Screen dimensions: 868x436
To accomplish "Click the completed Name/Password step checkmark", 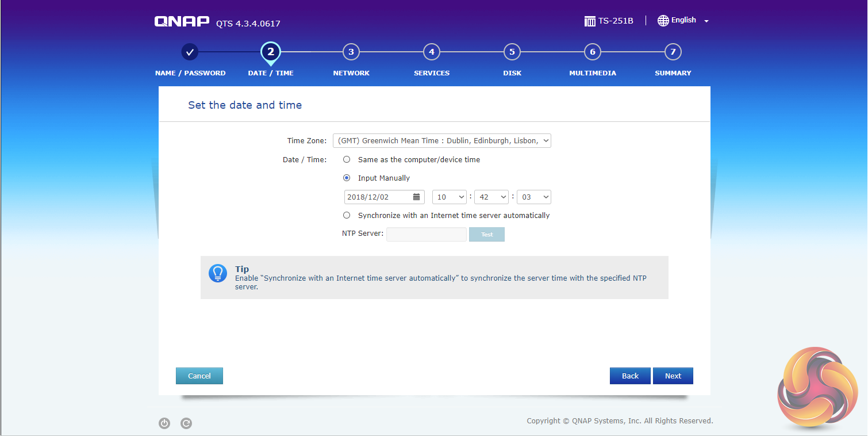I will [x=190, y=52].
